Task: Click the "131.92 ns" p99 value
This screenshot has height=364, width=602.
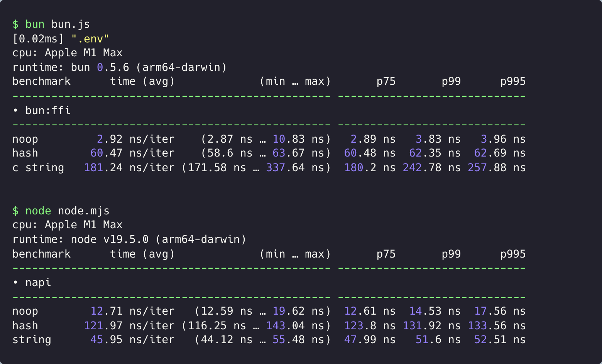Action: pos(431,326)
